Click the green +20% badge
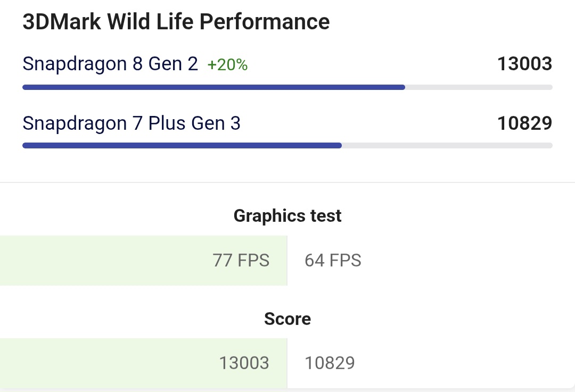Viewport: 575px width, 392px height. click(227, 65)
